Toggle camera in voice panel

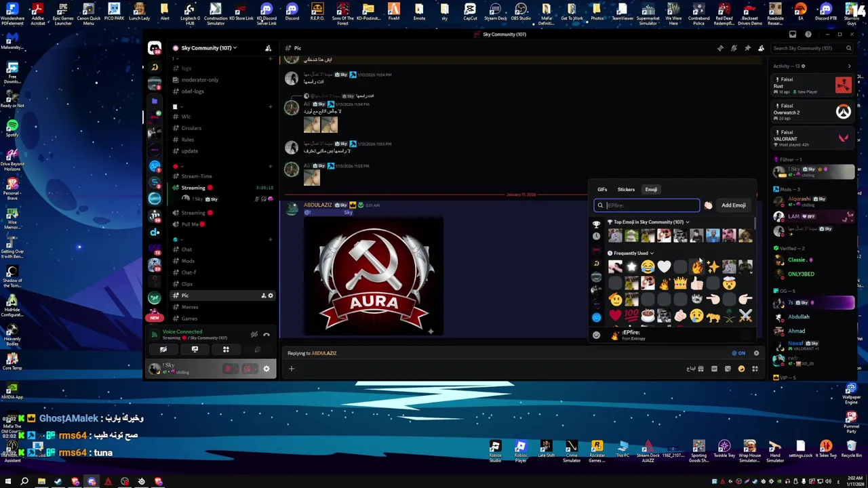[163, 350]
